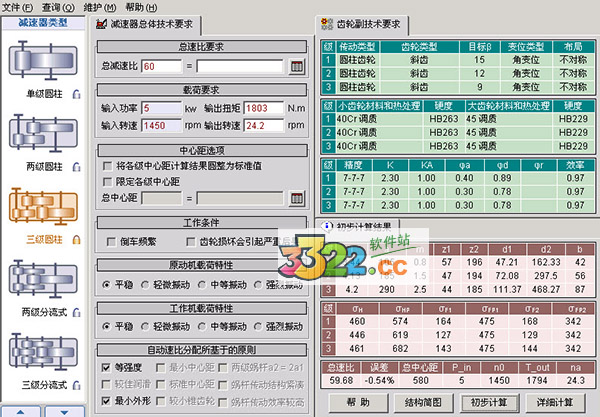Uncheck 最小外形 checkbox

106,401
